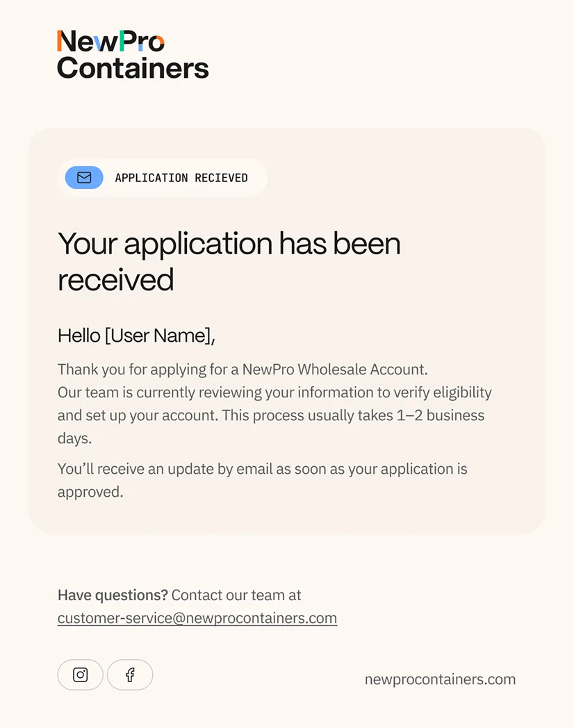Click the Hello [User Name] greeting
574x728 pixels.
click(136, 336)
